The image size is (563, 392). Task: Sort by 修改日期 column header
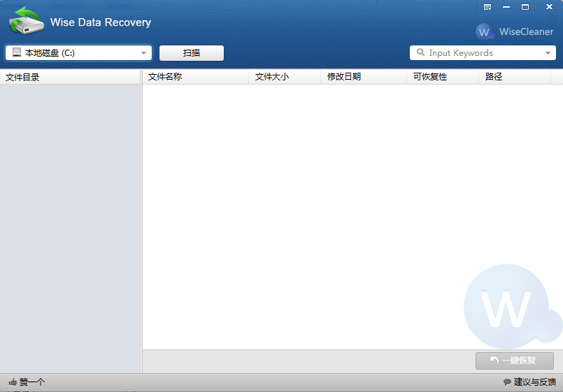364,77
